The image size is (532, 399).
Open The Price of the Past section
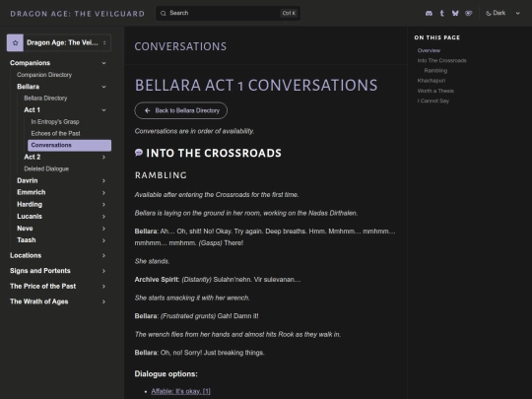[x=42, y=287]
